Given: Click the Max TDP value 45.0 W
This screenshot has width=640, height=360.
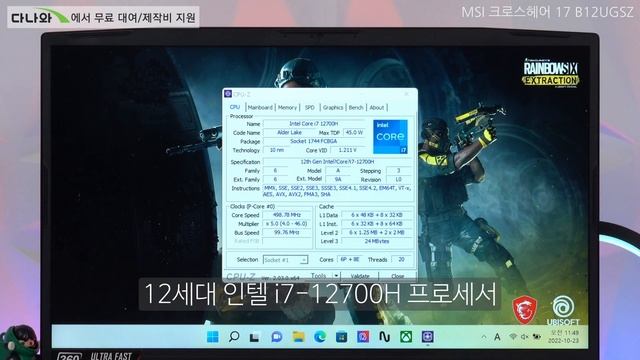Looking at the screenshot, I should point(354,132).
